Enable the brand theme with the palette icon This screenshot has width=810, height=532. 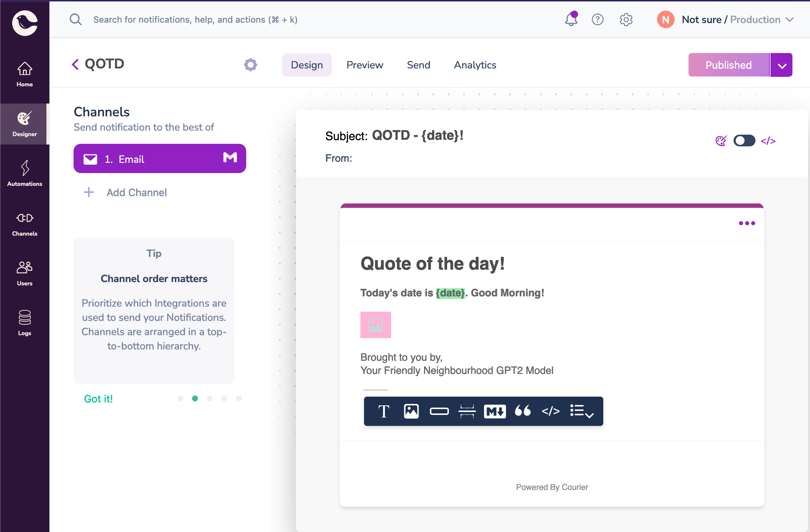coord(720,141)
